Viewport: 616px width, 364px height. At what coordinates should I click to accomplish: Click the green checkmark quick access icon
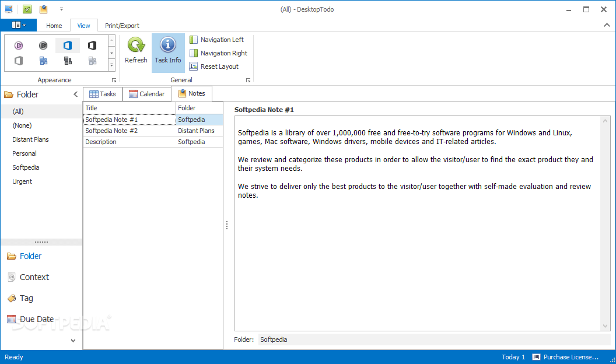[27, 9]
